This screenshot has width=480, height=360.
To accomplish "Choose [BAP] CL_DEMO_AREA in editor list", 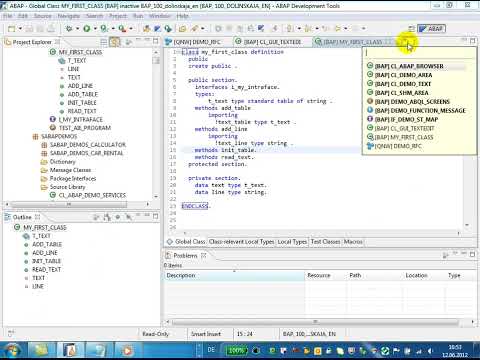I will tap(400, 75).
